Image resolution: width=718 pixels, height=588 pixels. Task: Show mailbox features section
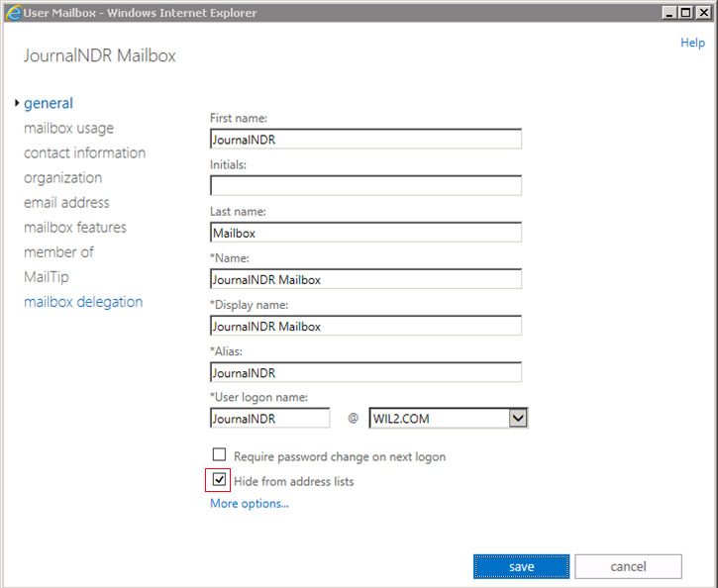(75, 228)
